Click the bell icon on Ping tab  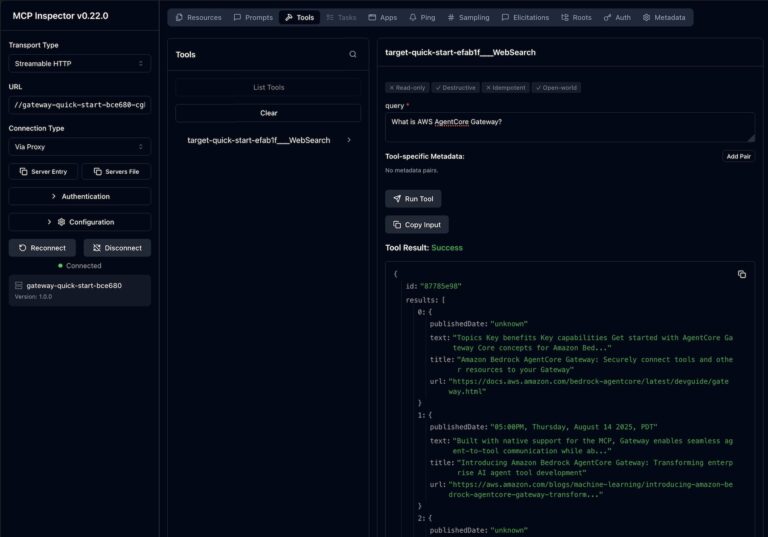click(x=413, y=18)
